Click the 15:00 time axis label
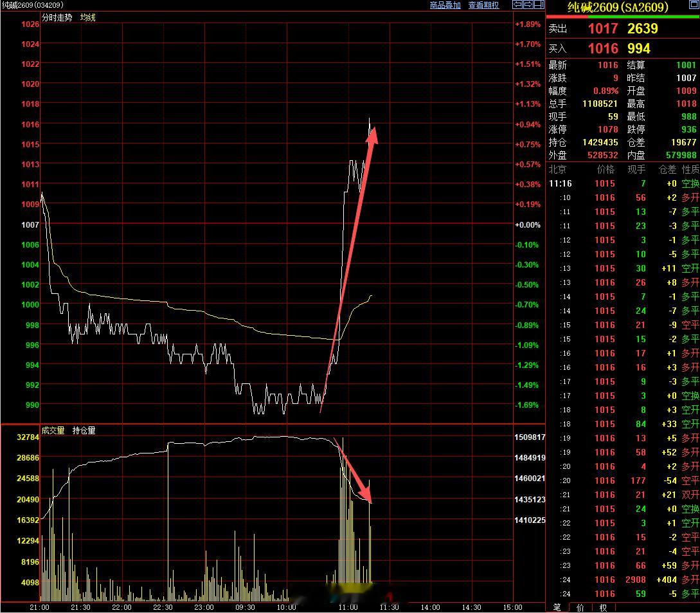Screen dimensions: 700x613 pos(512,608)
